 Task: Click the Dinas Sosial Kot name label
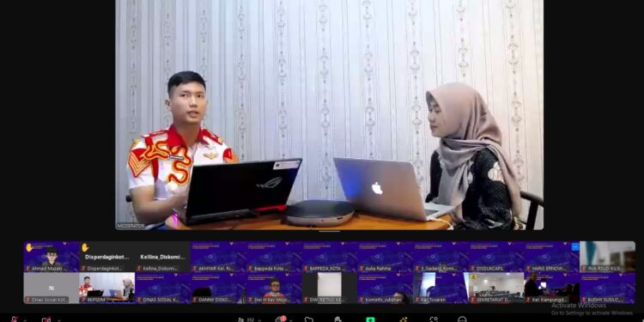(49, 301)
